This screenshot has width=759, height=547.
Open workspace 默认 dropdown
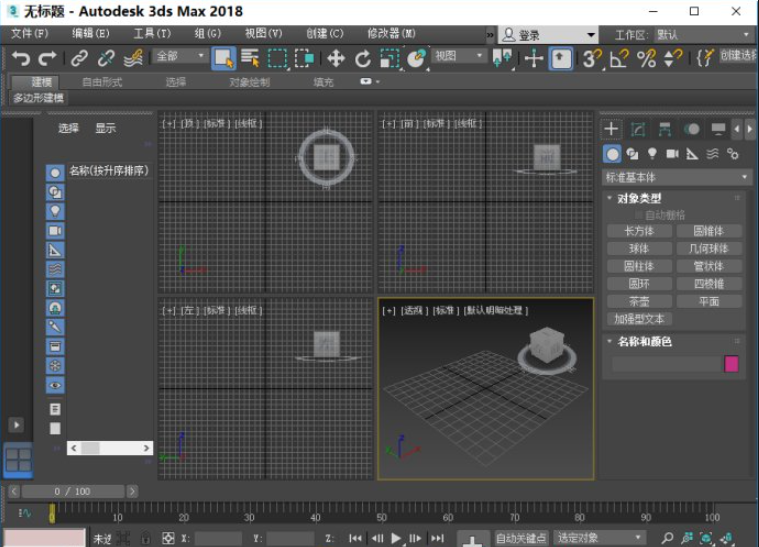(x=703, y=35)
